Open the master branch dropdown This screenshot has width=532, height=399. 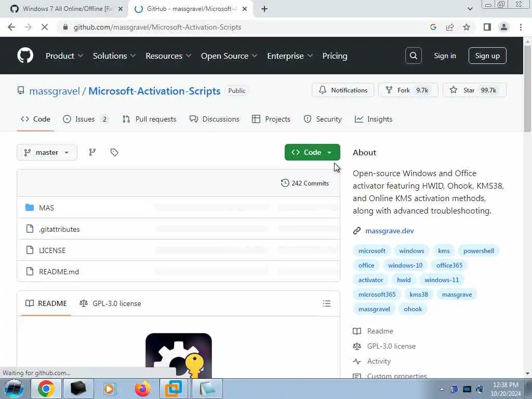[x=47, y=152]
